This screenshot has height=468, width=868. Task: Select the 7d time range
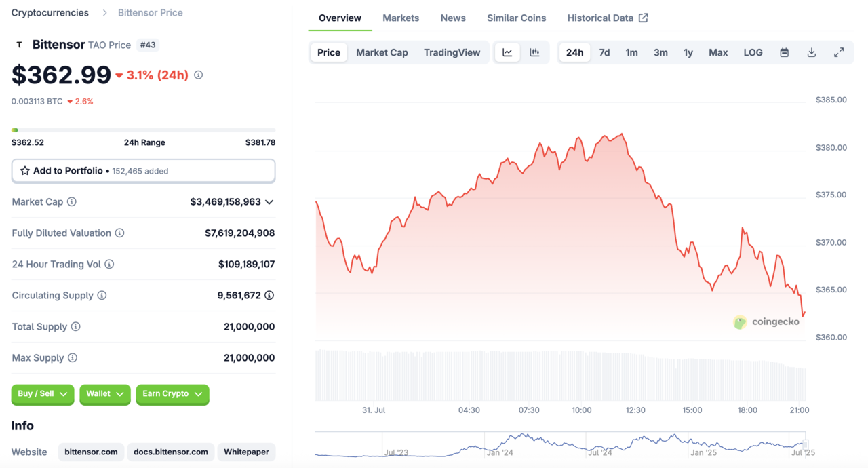click(604, 52)
